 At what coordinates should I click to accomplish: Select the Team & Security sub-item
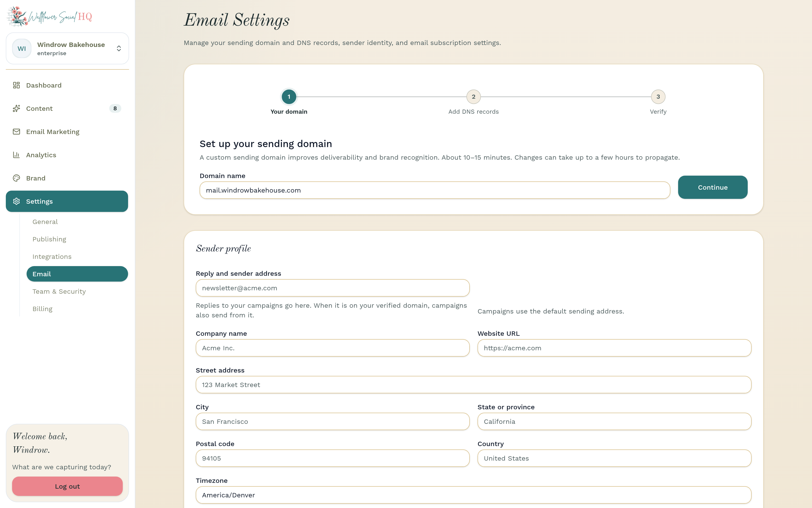pyautogui.click(x=77, y=291)
